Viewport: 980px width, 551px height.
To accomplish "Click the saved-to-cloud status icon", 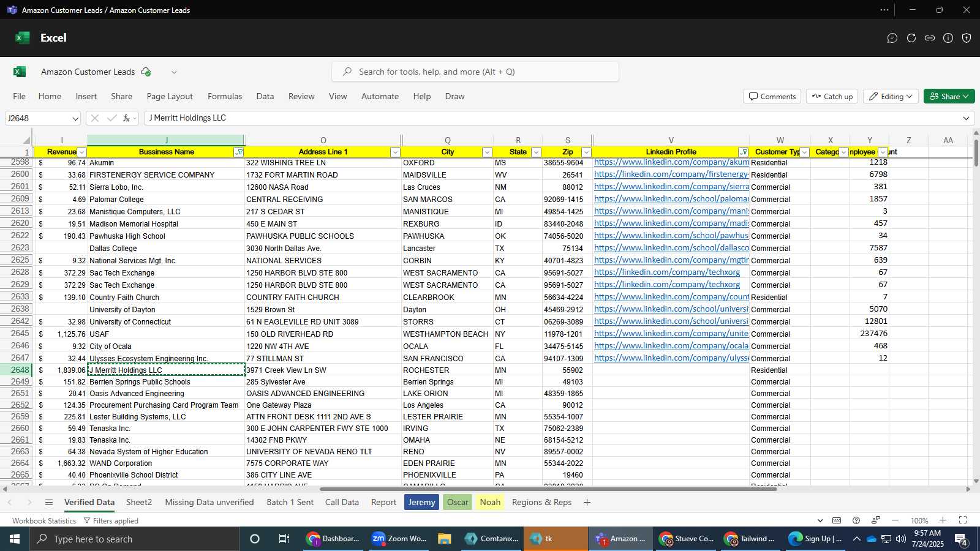I will pos(146,72).
